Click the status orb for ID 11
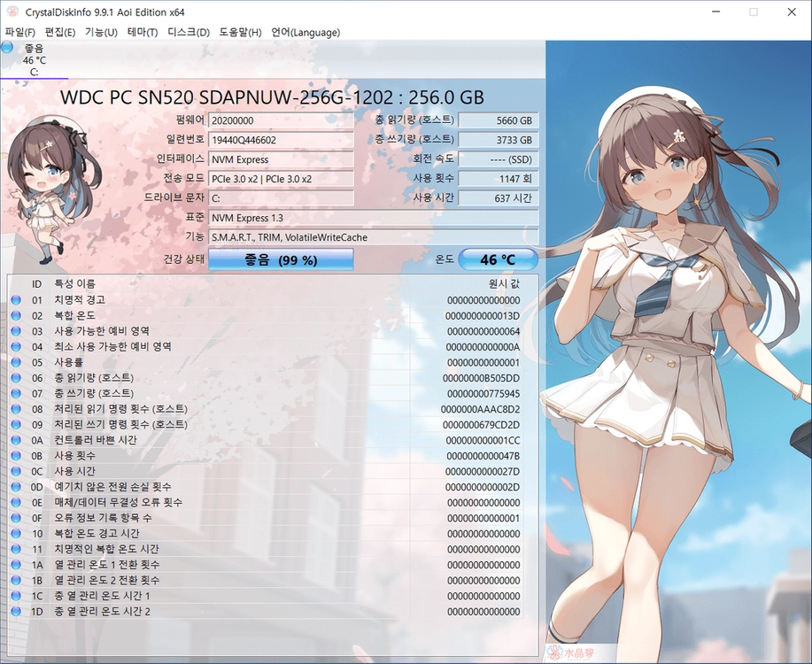Viewport: 812px width, 664px height. [x=16, y=549]
